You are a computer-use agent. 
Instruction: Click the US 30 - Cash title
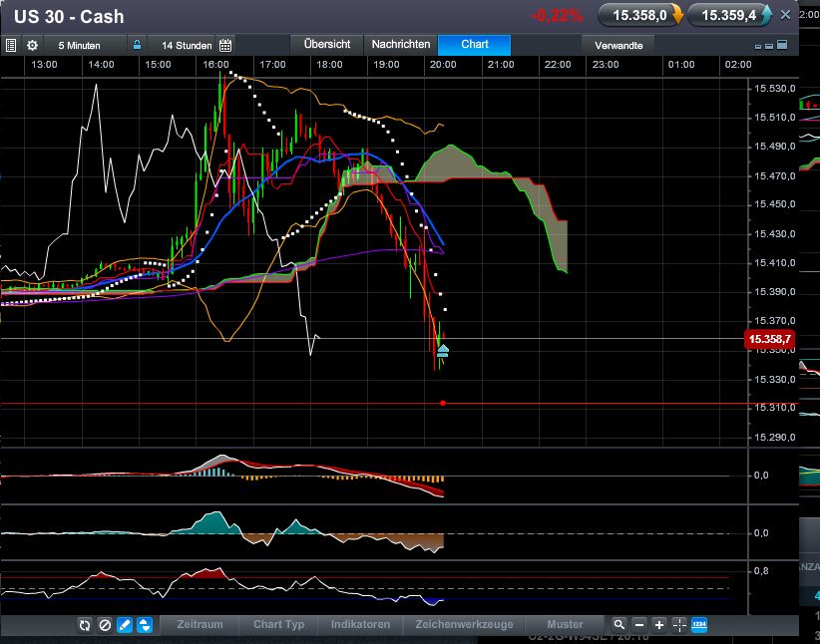(69, 17)
